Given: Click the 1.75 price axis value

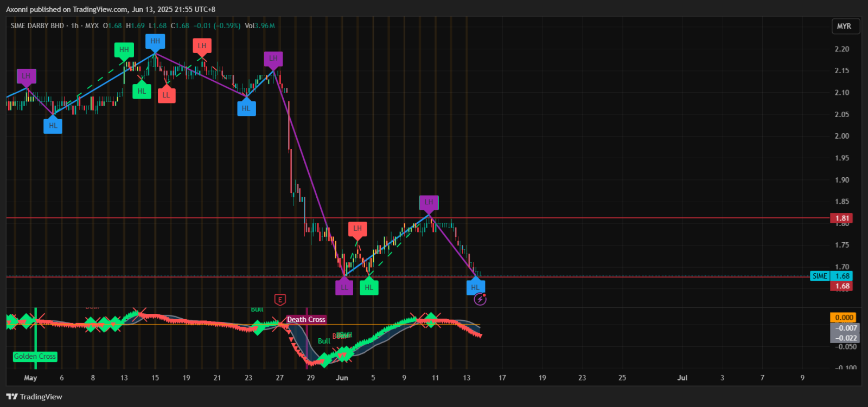Looking at the screenshot, I should pos(842,245).
